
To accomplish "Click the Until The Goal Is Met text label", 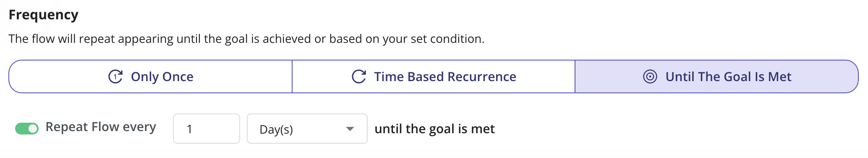I will (x=728, y=76).
